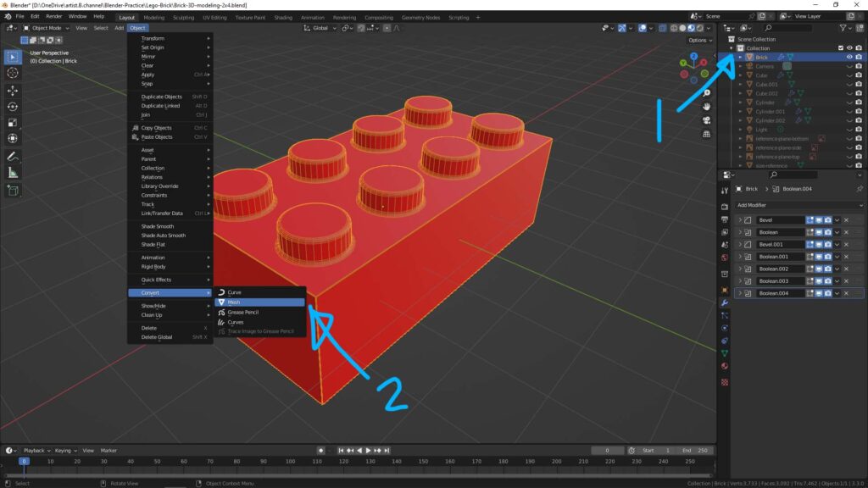
Task: Open Boolean.001 modifier options chevron
Action: tap(837, 257)
